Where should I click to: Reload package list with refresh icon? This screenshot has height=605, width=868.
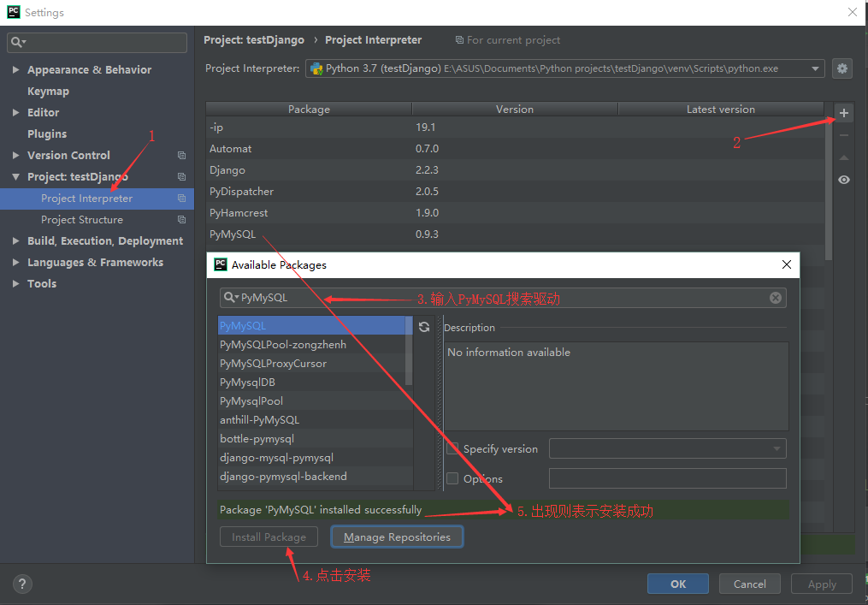424,327
